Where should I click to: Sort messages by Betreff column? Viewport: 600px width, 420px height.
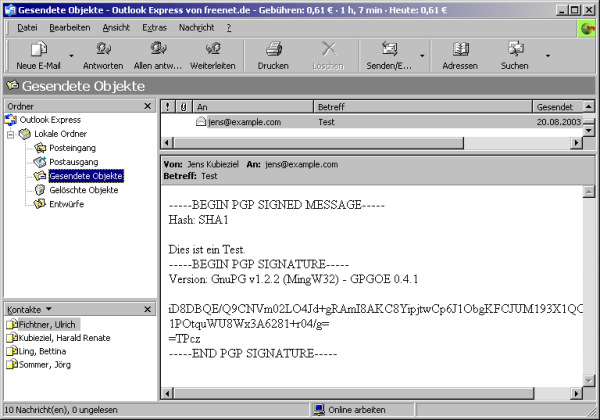tap(423, 107)
